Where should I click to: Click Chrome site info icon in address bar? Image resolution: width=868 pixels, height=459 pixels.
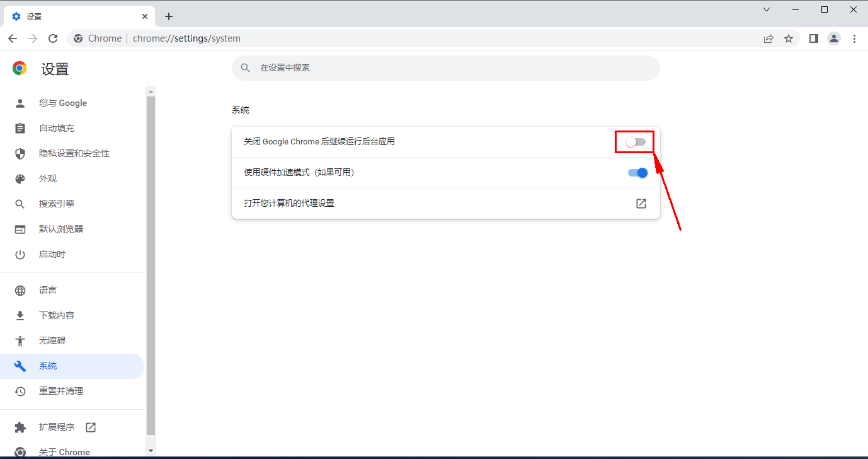(x=78, y=38)
